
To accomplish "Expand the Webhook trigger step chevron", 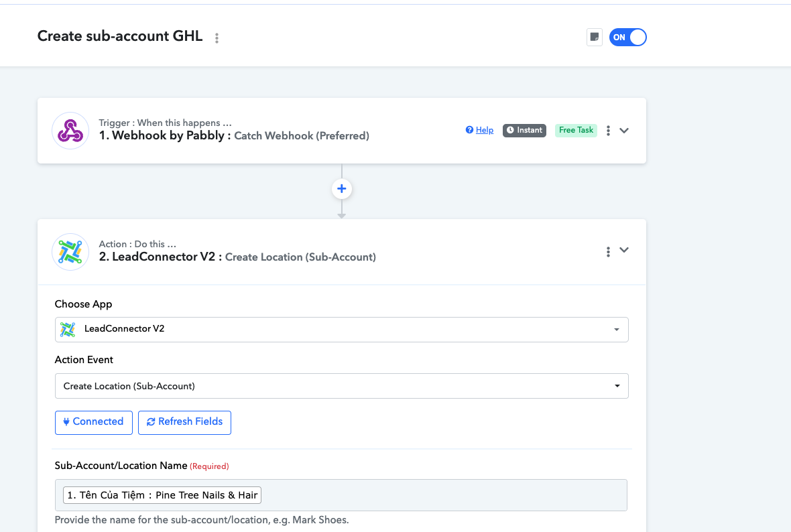I will point(624,131).
